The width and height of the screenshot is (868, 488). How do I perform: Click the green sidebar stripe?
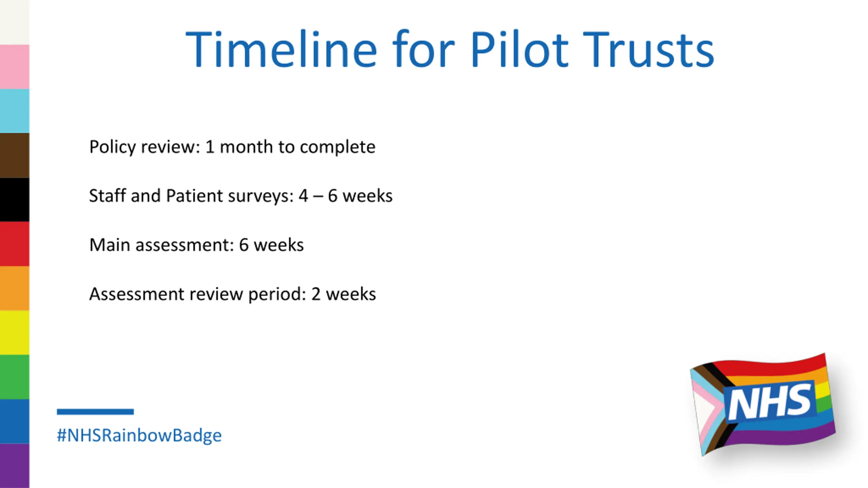pyautogui.click(x=15, y=377)
